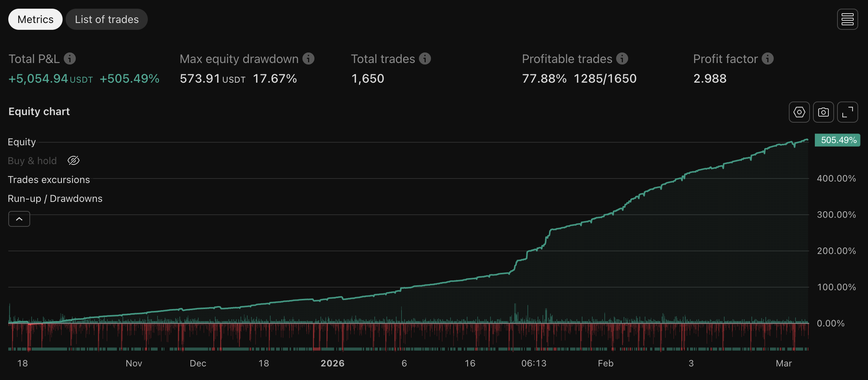This screenshot has width=868, height=380.
Task: Click the 1285/1650 trades ratio
Action: 605,78
